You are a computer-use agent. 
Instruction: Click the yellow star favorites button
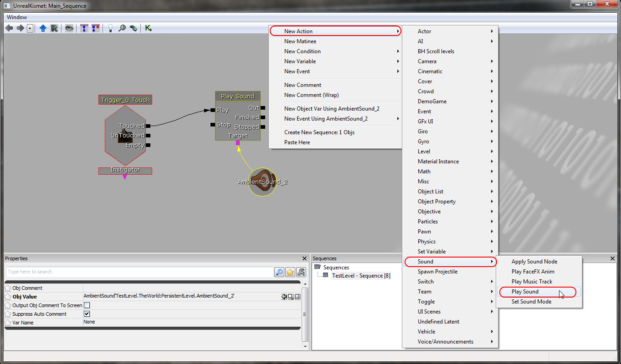290,272
